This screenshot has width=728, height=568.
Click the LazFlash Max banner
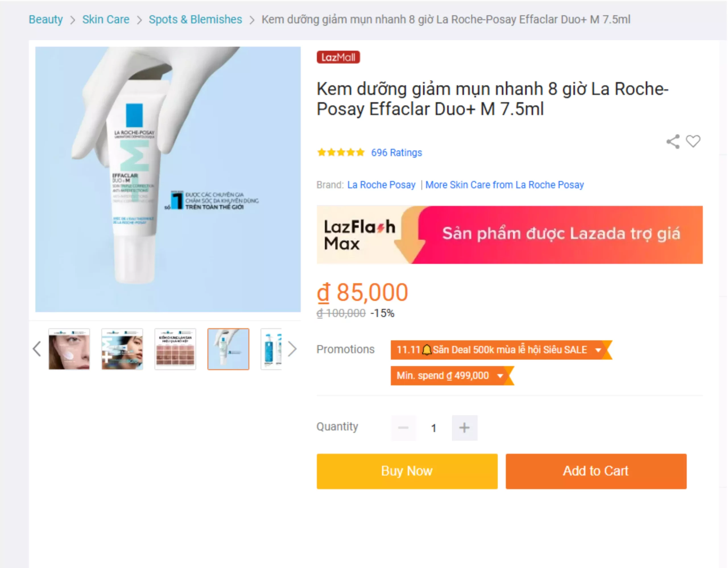[509, 235]
